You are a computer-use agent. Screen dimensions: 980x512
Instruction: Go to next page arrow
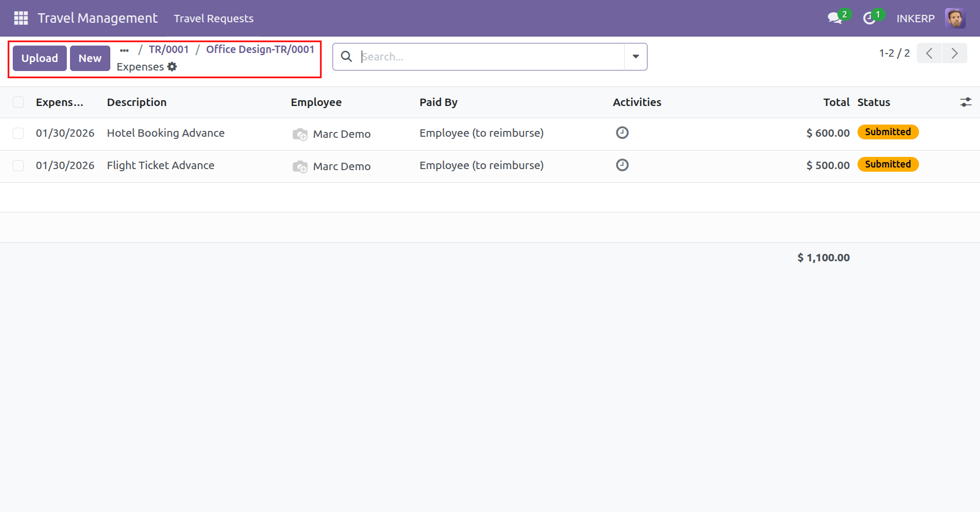pos(955,53)
